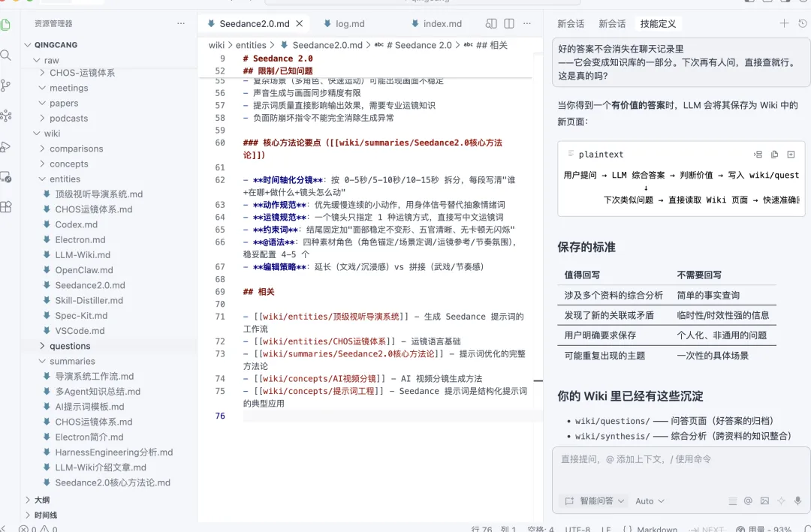Open LLM-Wiki.md file
The width and height of the screenshot is (811, 532).
click(83, 255)
